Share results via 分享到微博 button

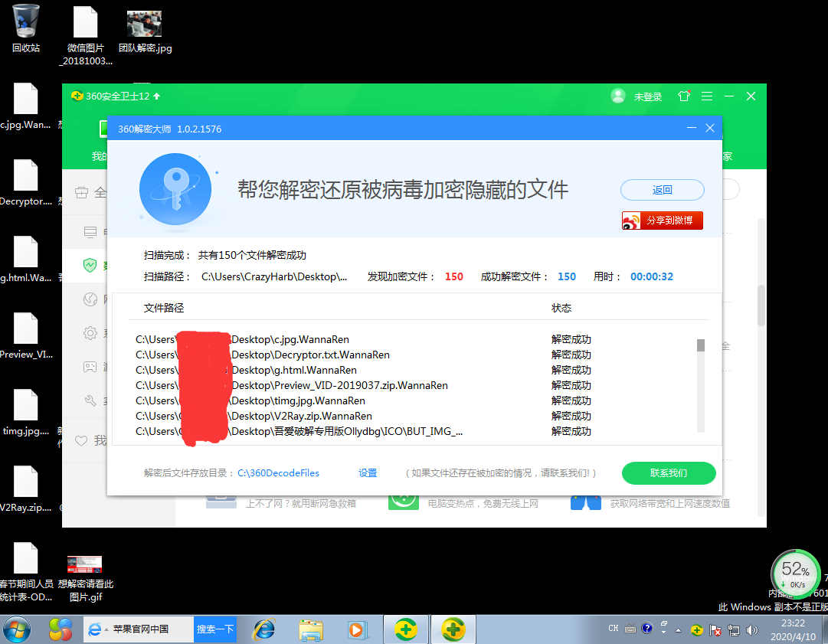[x=663, y=220]
